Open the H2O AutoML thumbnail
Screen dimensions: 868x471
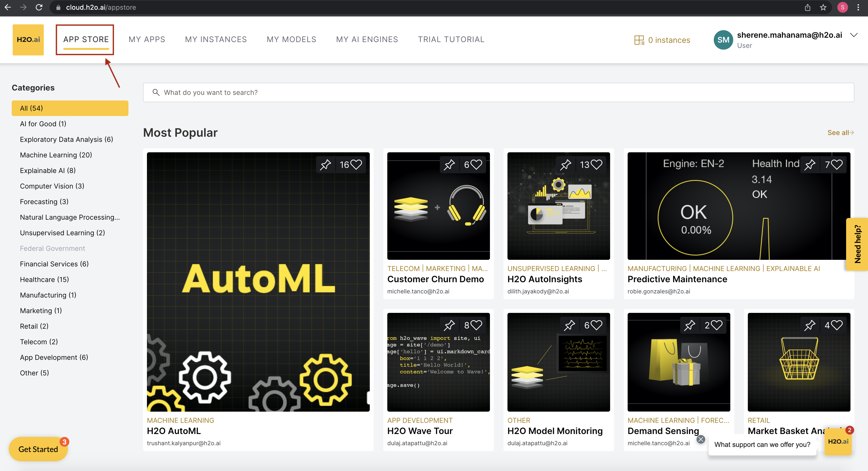tap(258, 282)
